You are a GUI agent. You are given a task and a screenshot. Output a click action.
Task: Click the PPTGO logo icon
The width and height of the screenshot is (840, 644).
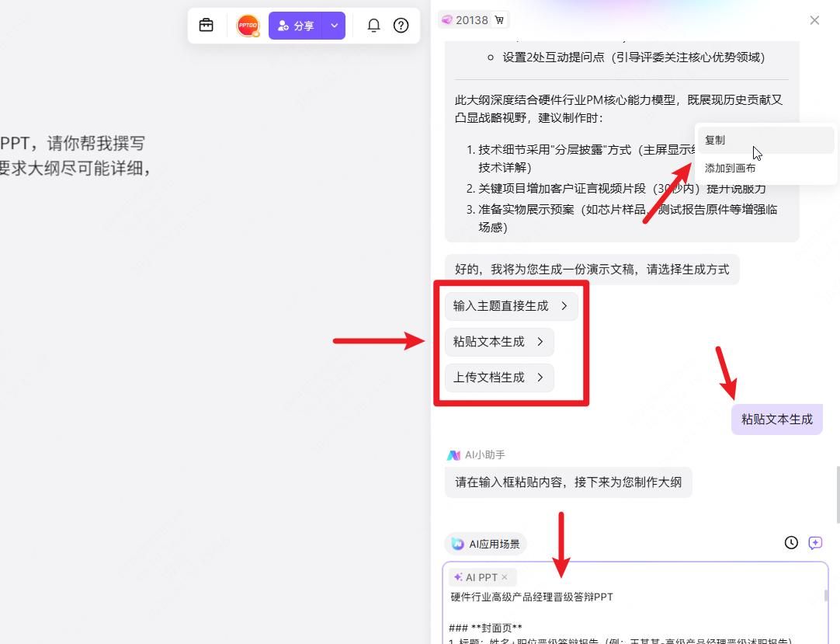(x=248, y=25)
